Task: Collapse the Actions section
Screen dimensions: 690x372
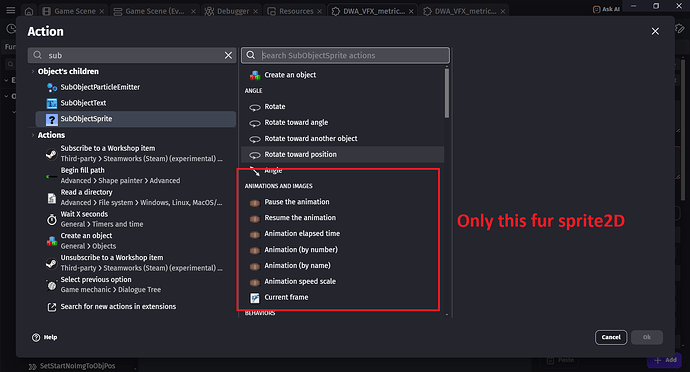Action: 33,135
